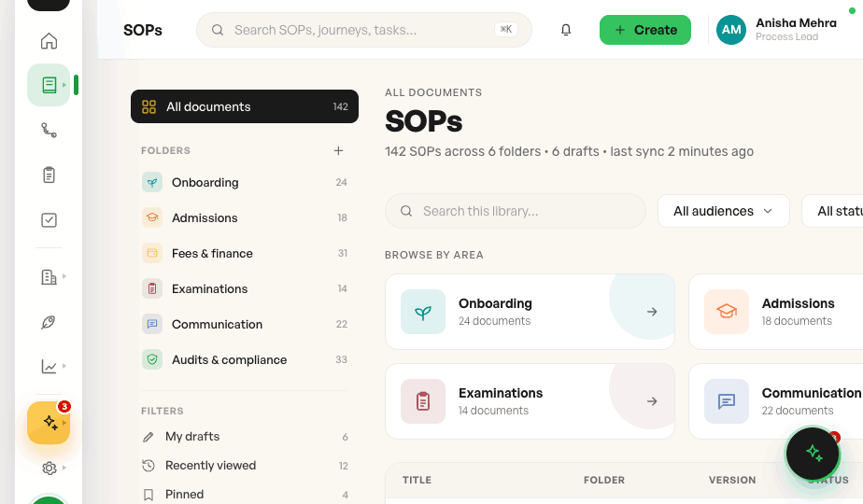
Task: Add a new folder with plus icon
Action: (338, 150)
